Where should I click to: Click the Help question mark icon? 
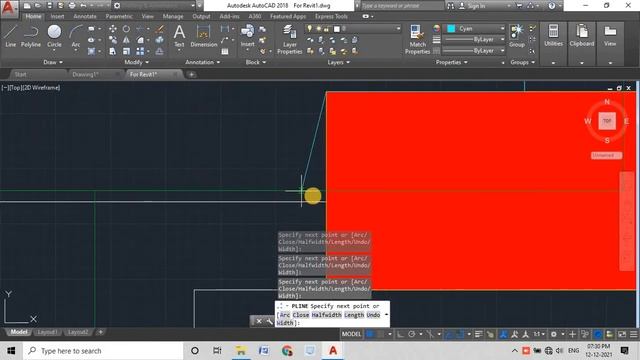pyautogui.click(x=552, y=6)
